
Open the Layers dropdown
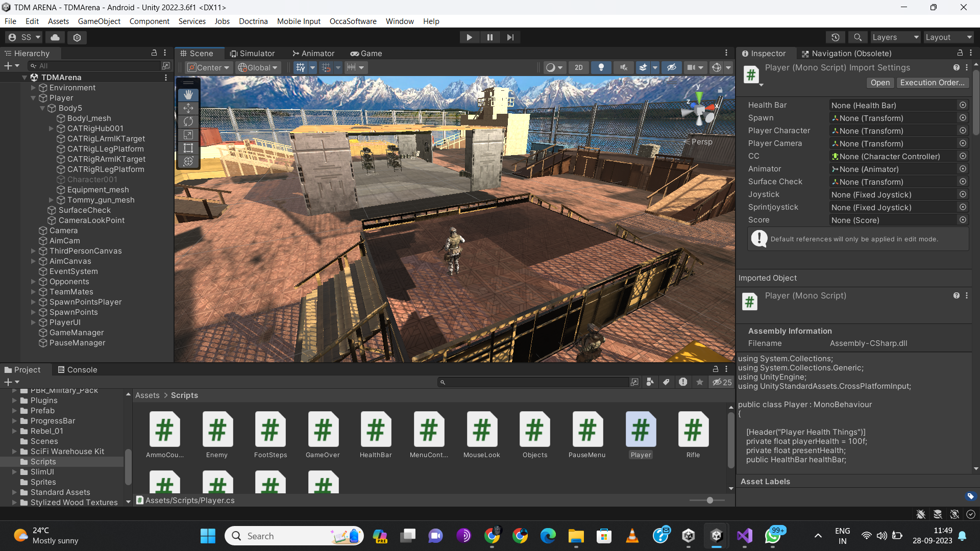pos(895,37)
